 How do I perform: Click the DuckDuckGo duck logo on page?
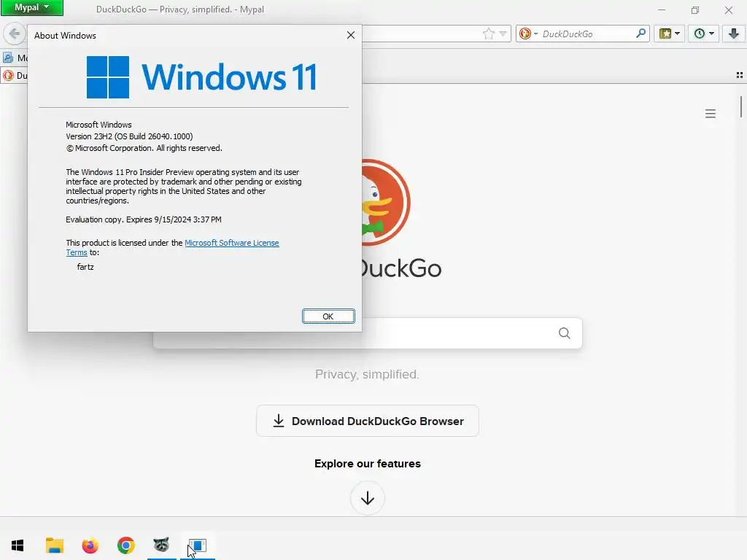coord(387,203)
